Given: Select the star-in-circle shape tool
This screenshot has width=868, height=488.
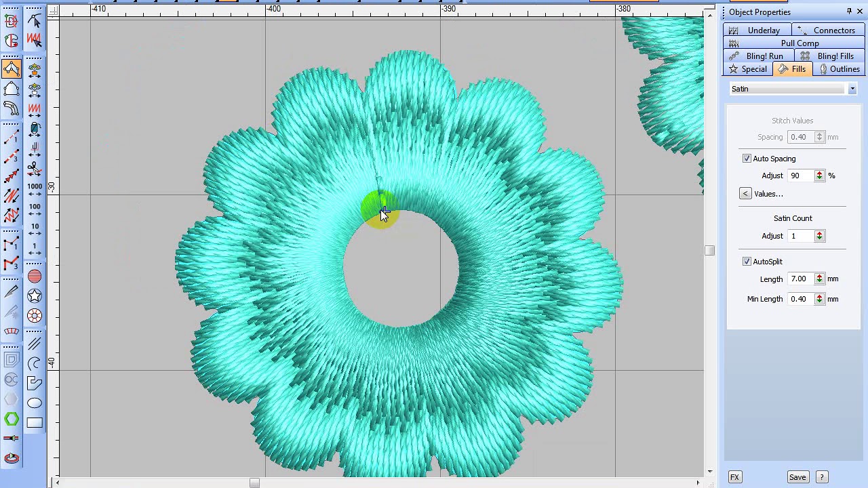Looking at the screenshot, I should 35,296.
